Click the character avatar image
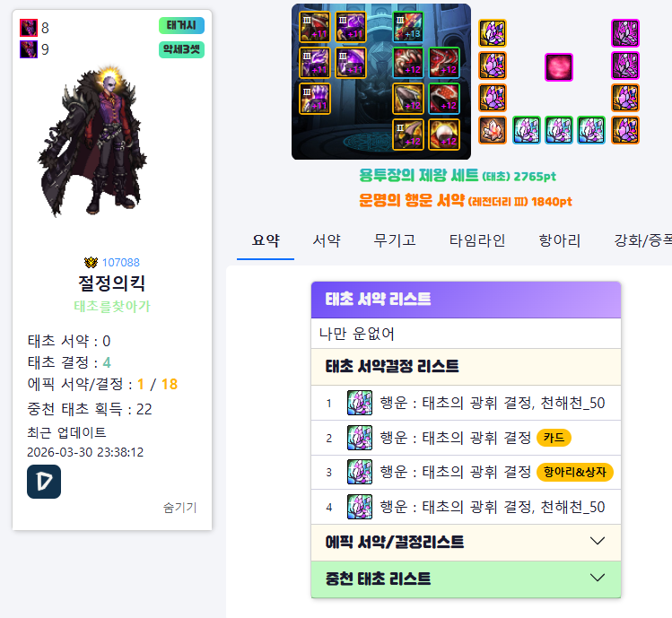This screenshot has height=618, width=672. click(x=93, y=142)
